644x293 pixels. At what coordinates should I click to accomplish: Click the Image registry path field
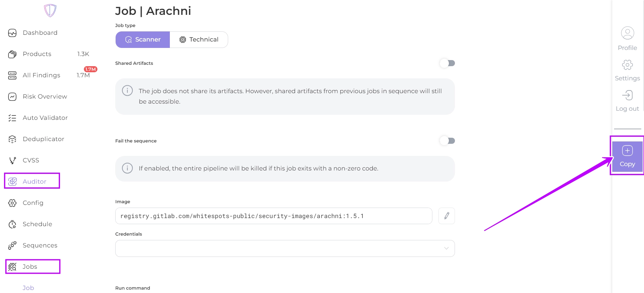(x=273, y=216)
